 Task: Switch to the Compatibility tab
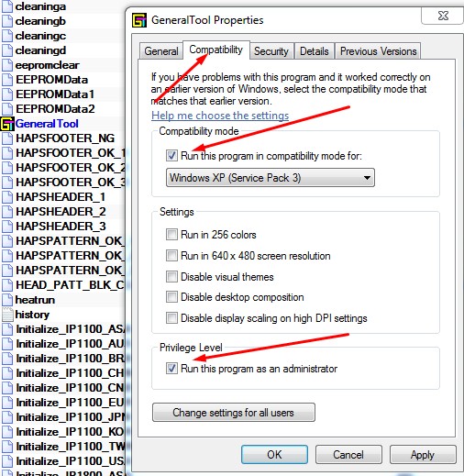click(x=216, y=50)
